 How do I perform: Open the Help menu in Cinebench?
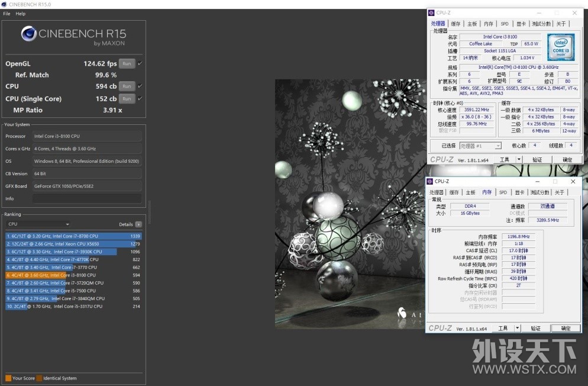tap(21, 14)
